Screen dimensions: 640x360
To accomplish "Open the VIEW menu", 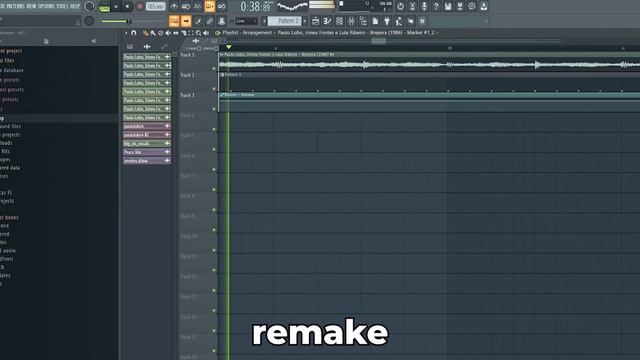I will [x=31, y=6].
